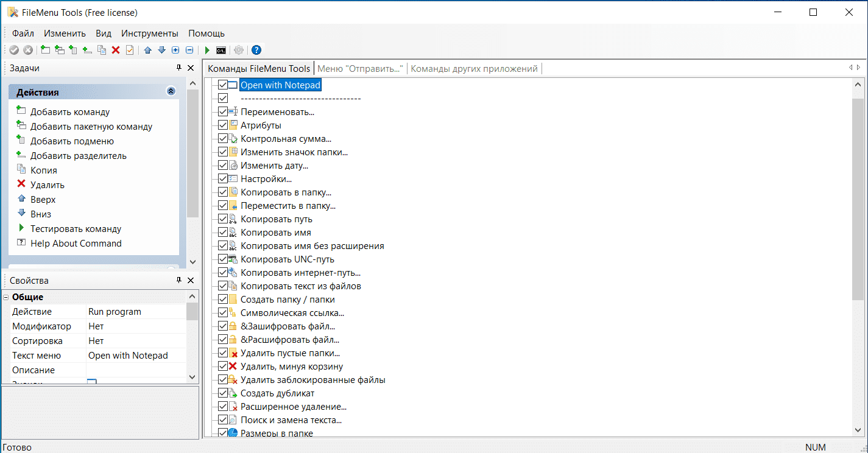The width and height of the screenshot is (868, 453).
Task: Click the add command icon in the toolbar
Action: [x=46, y=50]
